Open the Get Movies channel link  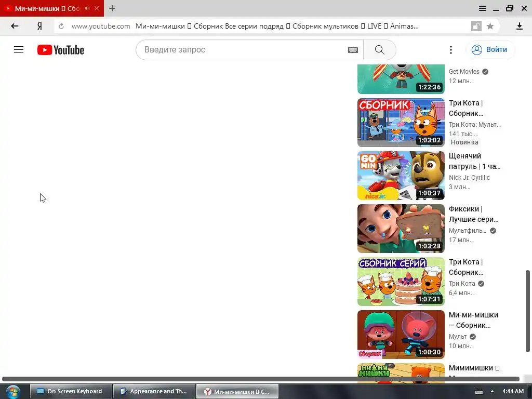464,72
